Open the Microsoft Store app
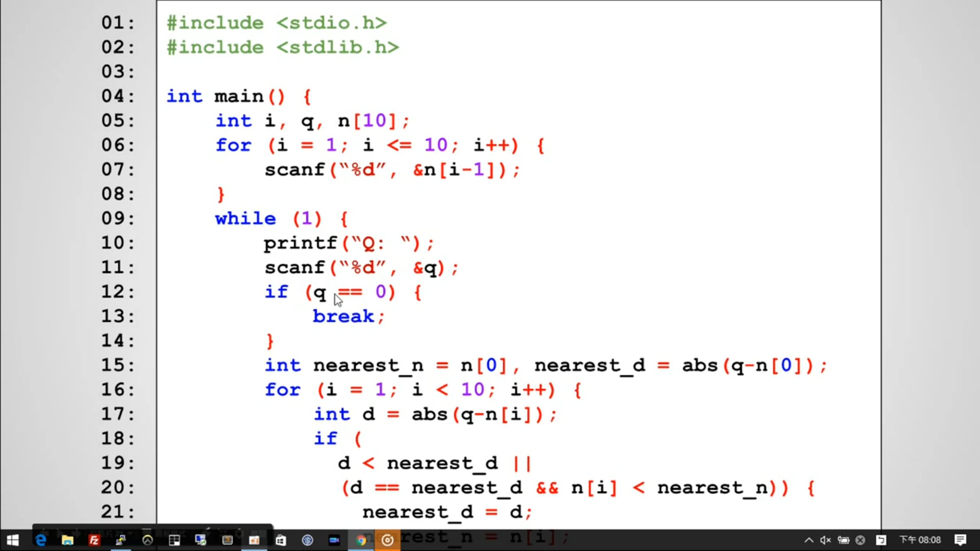This screenshot has height=551, width=980. [281, 540]
